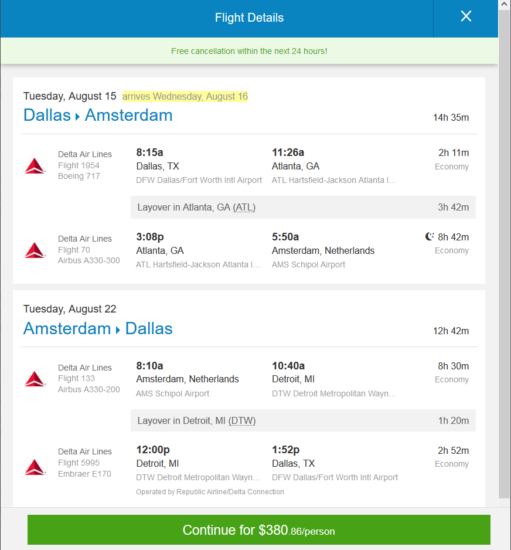Select the Layover in Atlanta, GA row
Viewport: 511px width, 550px height.
click(303, 207)
